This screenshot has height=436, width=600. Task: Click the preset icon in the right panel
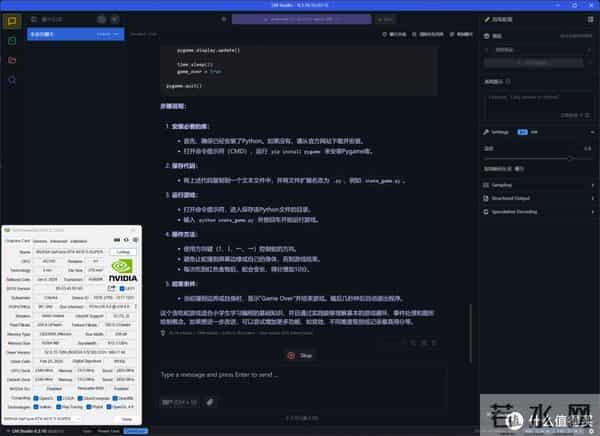pyautogui.click(x=487, y=36)
